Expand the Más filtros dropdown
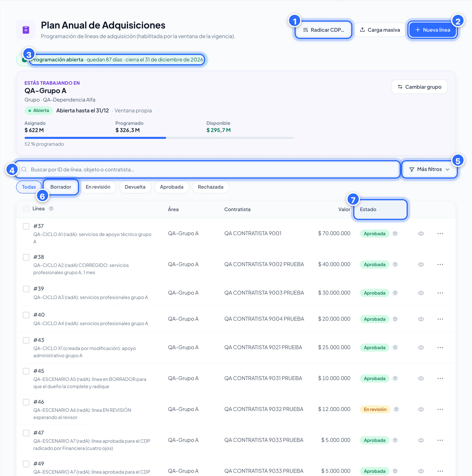 tap(429, 169)
